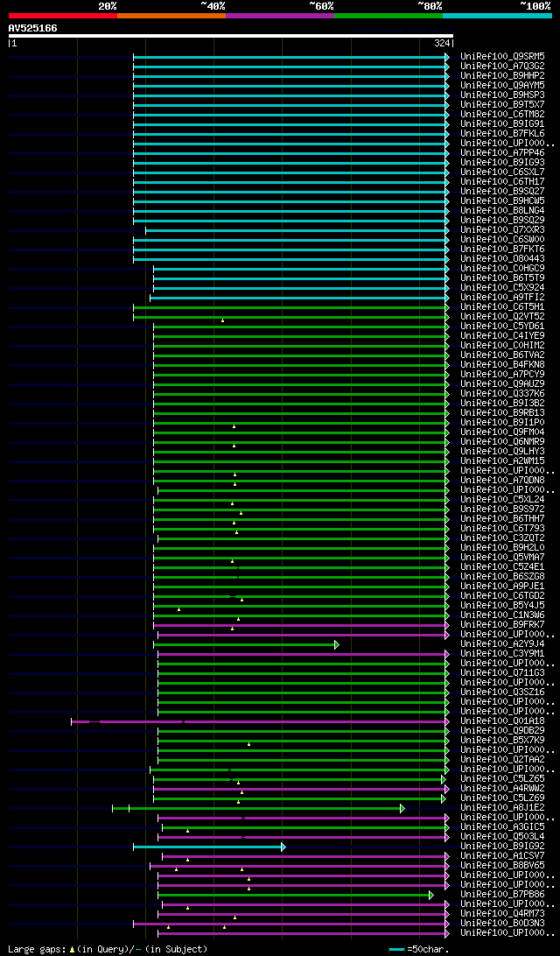This screenshot has width=560, height=956.
Task: Click the cyan alignment bar for B9SQ27
Action: click(x=290, y=192)
